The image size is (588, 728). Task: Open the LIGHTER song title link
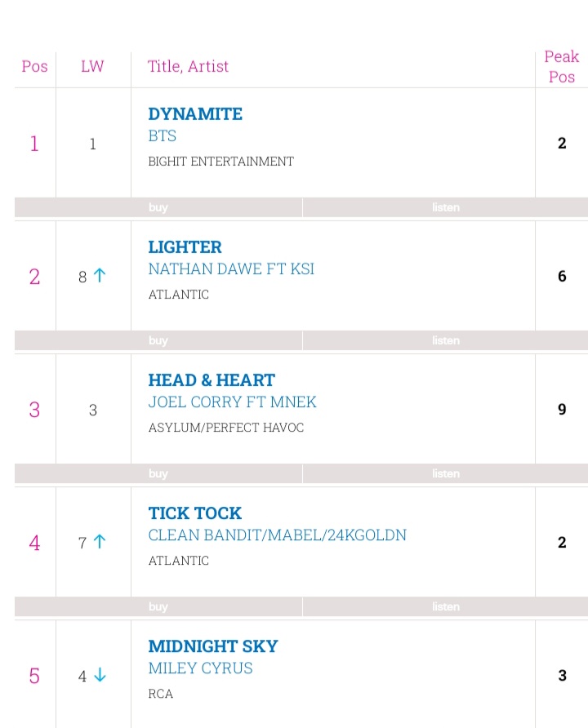click(x=185, y=247)
